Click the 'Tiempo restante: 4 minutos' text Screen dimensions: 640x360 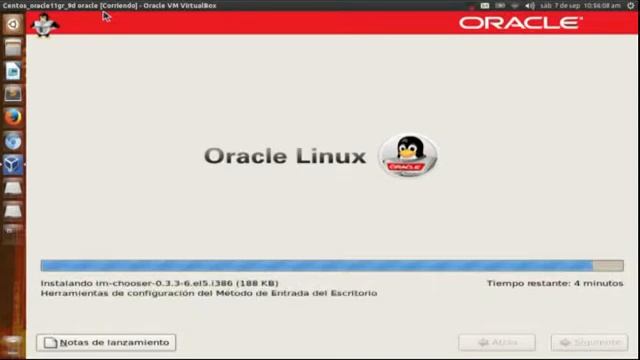point(555,283)
